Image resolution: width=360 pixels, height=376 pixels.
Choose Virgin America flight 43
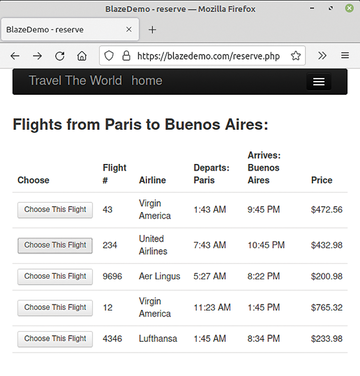tap(55, 210)
